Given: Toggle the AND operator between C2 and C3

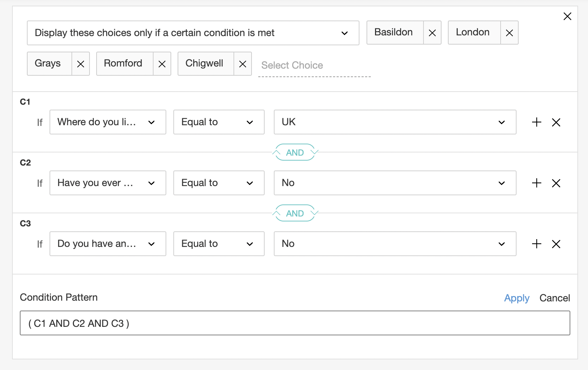Looking at the screenshot, I should click(x=295, y=213).
